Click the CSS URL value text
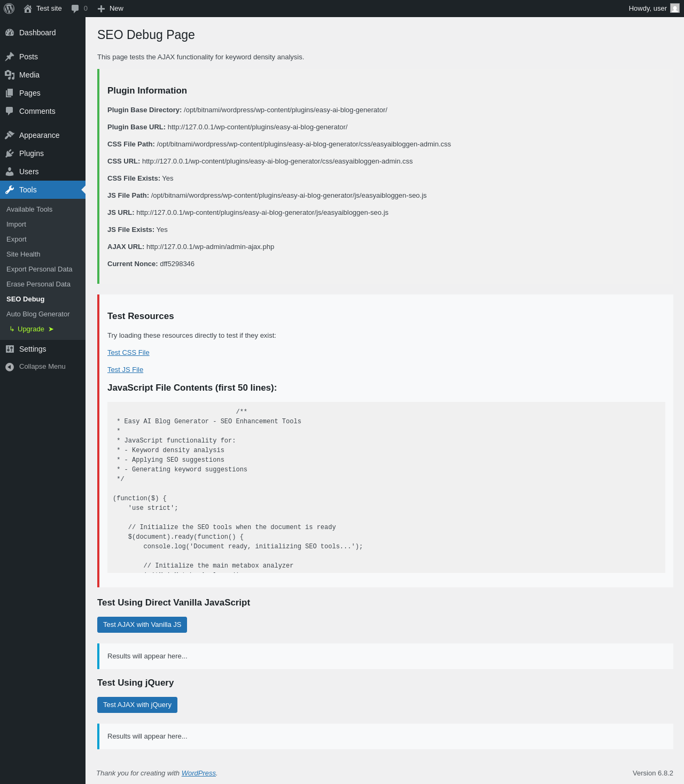Viewport: 684px width, 784px height. (277, 161)
